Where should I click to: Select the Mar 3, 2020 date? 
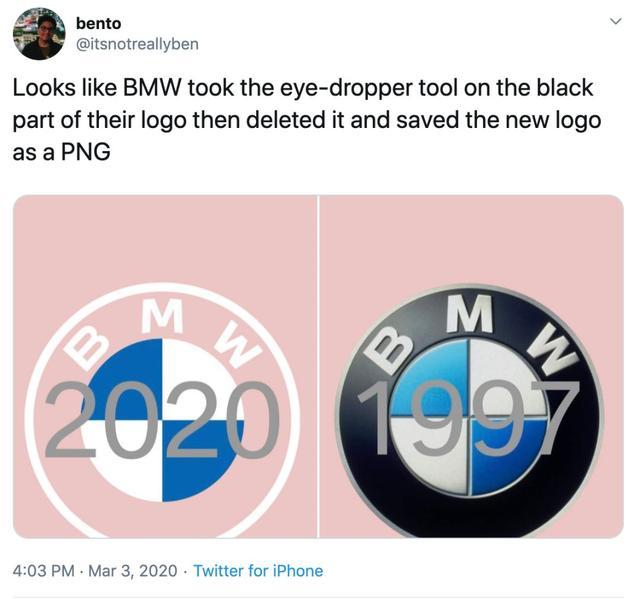[x=133, y=570]
